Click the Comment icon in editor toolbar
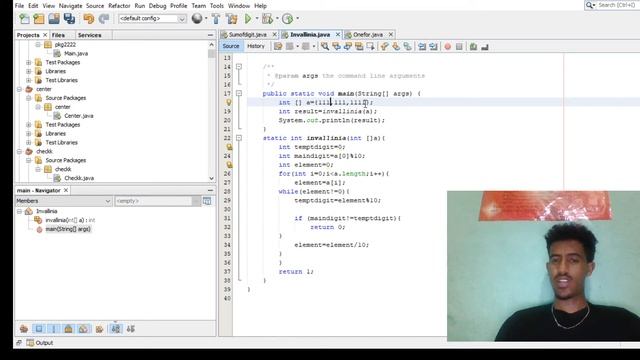640x360 pixels. (473, 47)
